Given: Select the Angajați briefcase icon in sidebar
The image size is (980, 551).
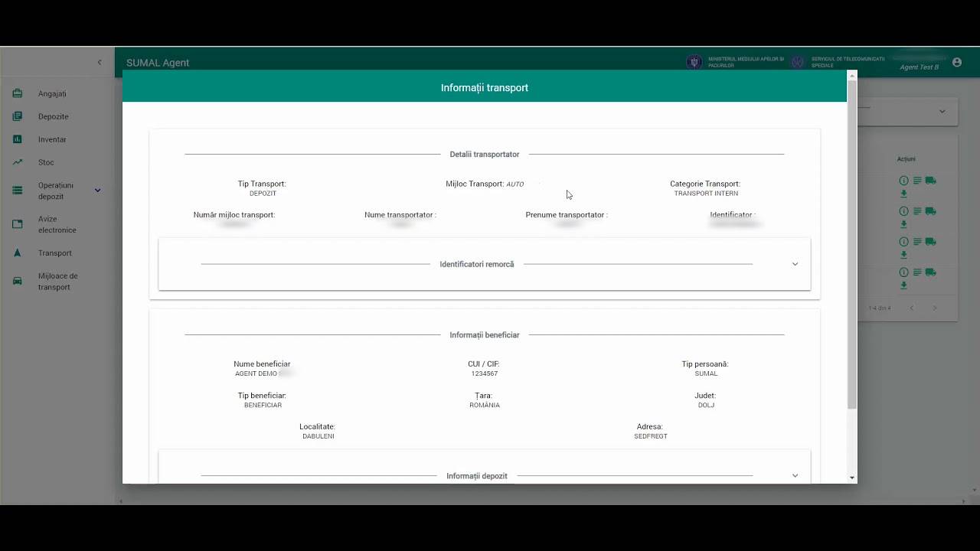Looking at the screenshot, I should [17, 93].
